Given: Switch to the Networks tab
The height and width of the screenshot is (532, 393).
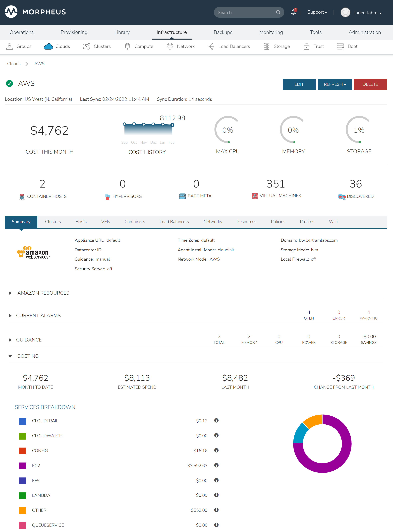Looking at the screenshot, I should [212, 222].
